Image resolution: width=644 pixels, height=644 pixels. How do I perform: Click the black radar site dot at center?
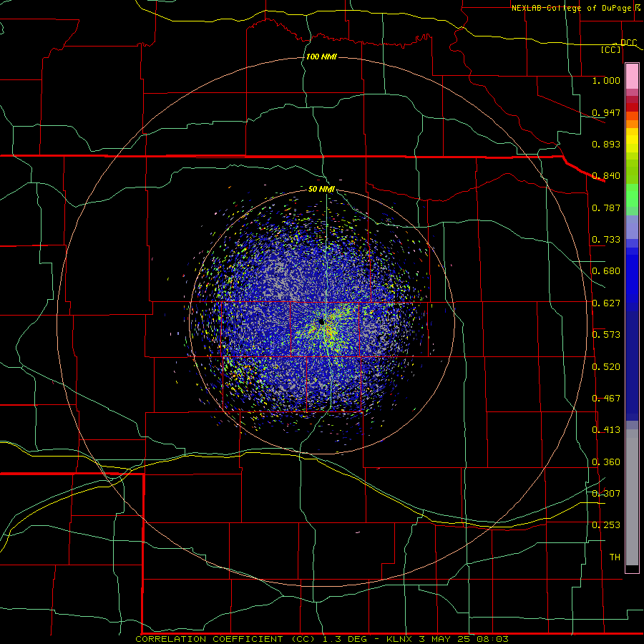point(321,321)
